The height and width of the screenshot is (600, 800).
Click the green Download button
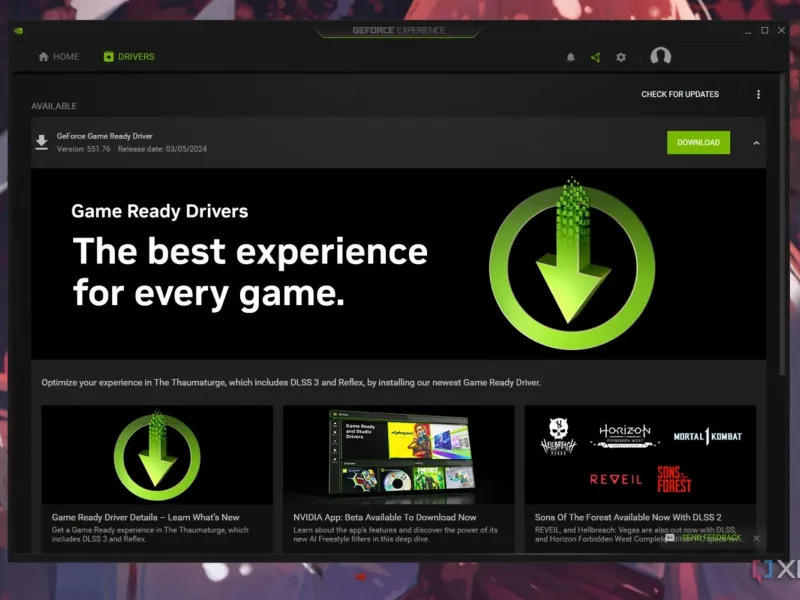pyautogui.click(x=698, y=142)
